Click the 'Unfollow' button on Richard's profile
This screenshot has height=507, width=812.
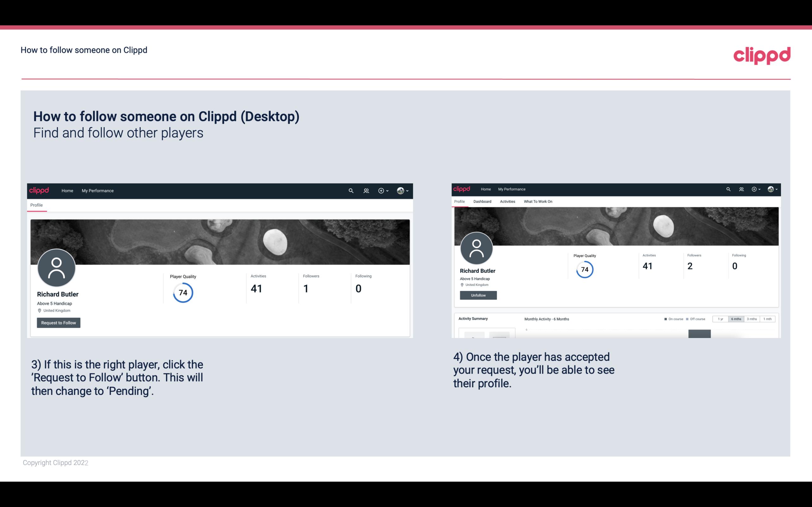coord(477,295)
